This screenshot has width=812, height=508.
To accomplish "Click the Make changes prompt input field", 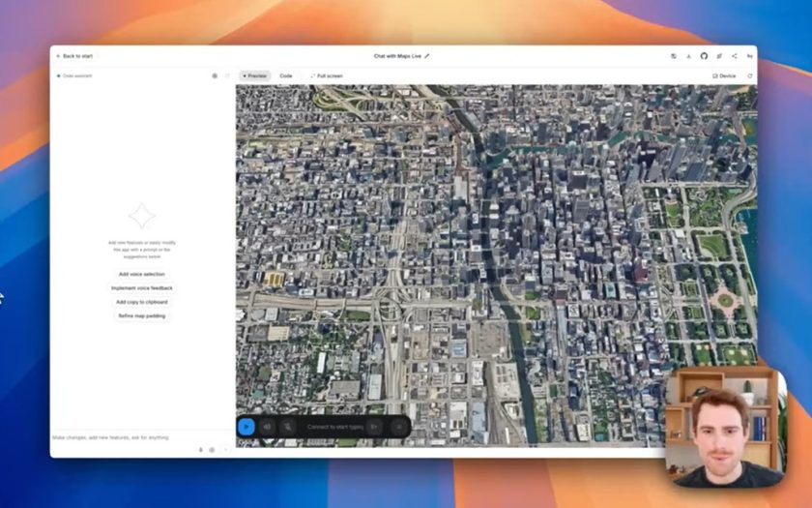I will point(121,438).
